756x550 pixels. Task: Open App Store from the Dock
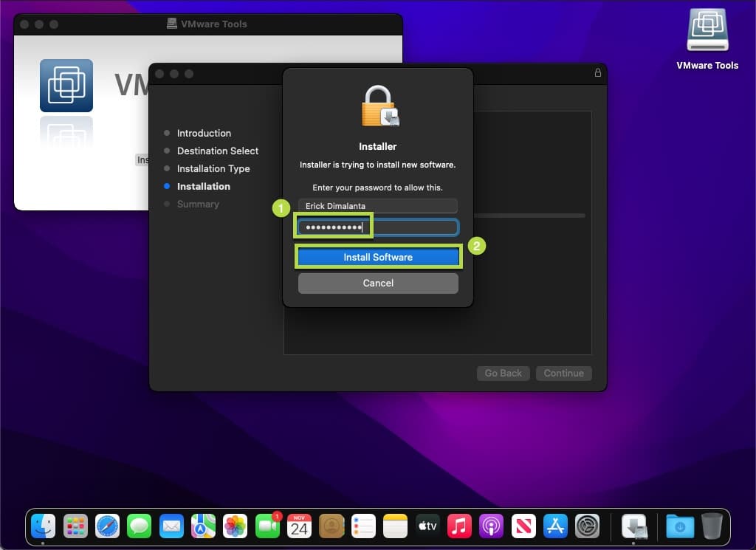click(x=555, y=526)
